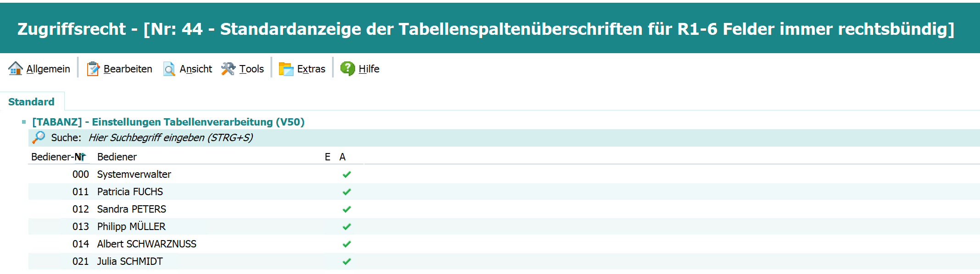The width and height of the screenshot is (980, 274).
Task: Click the E column header
Action: (328, 157)
